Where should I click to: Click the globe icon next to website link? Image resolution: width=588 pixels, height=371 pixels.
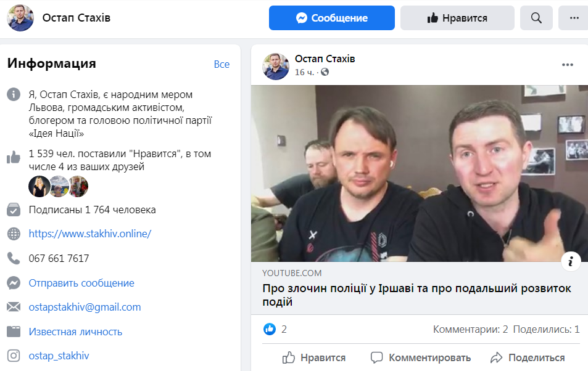pos(14,234)
